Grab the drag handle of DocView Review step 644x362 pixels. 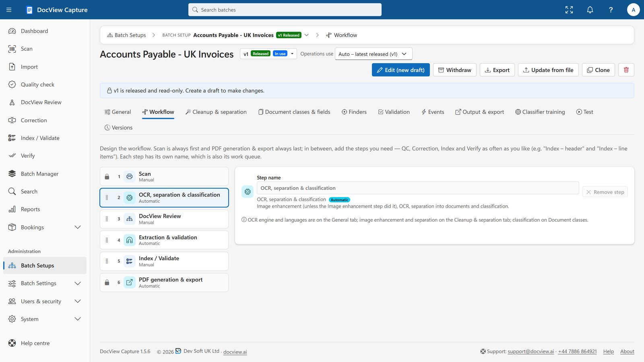click(107, 219)
